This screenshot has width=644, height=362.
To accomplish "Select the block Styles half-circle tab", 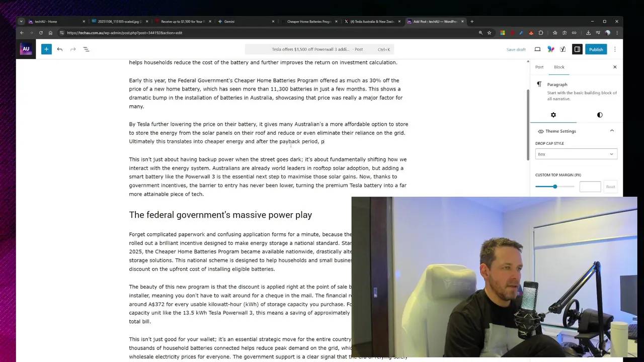I will point(600,115).
